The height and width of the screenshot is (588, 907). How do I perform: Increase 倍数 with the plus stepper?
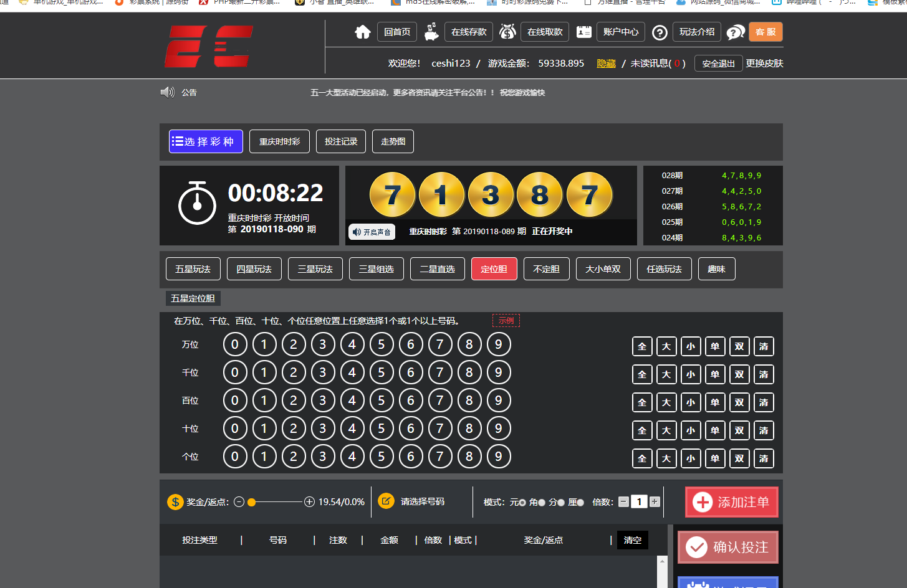pyautogui.click(x=655, y=502)
